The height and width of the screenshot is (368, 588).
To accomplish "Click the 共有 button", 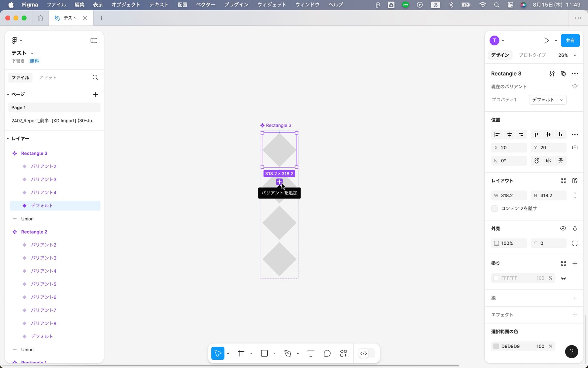I will (570, 40).
